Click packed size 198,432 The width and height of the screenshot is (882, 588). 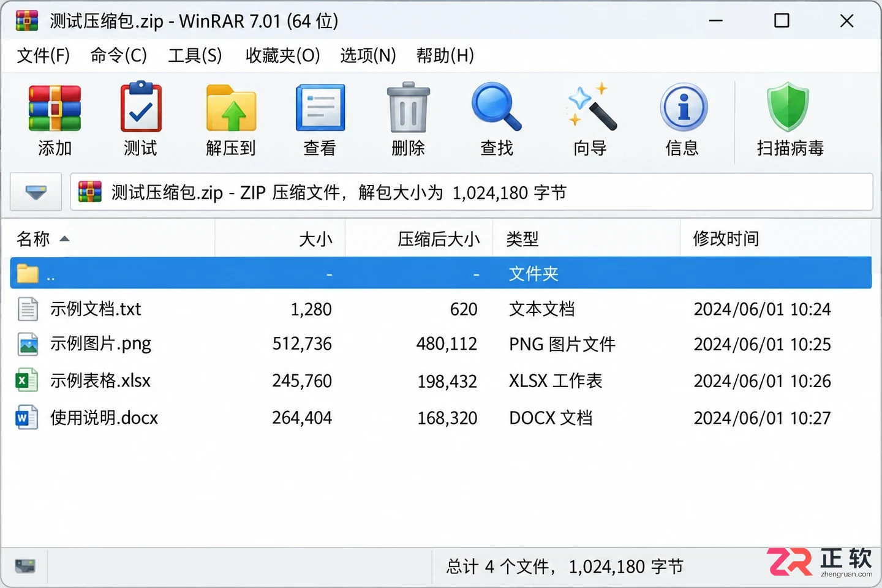coord(447,382)
